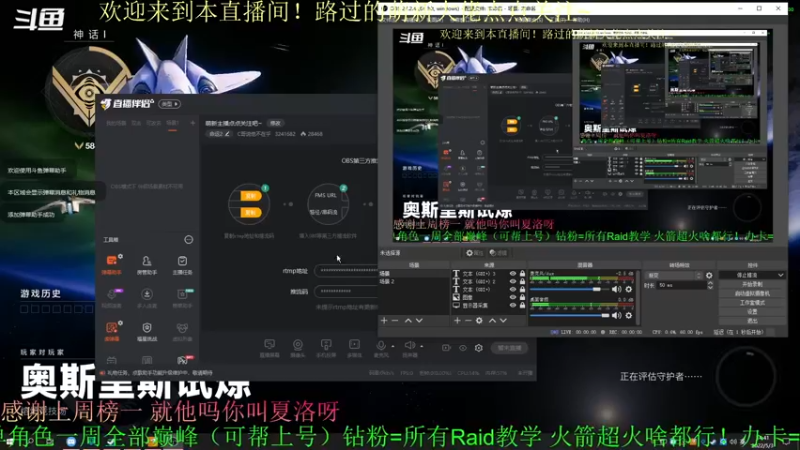800x450 pixels.
Task: Move OBS source up arrow
Action: click(x=492, y=320)
